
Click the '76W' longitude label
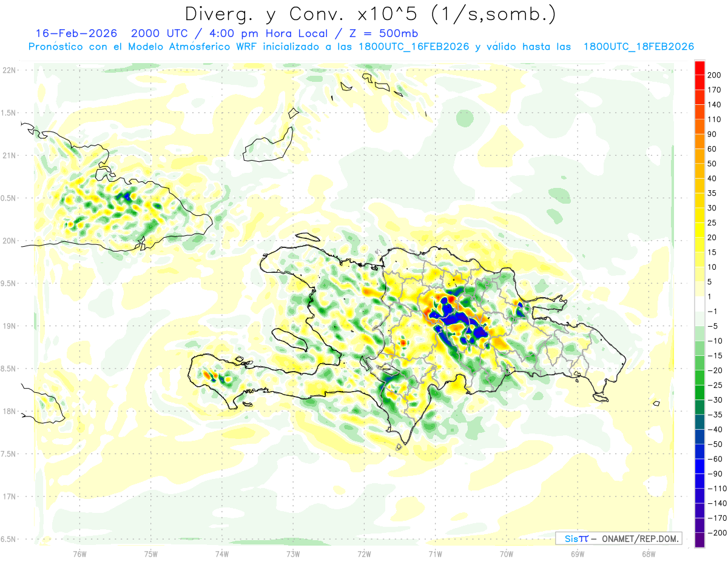click(79, 554)
